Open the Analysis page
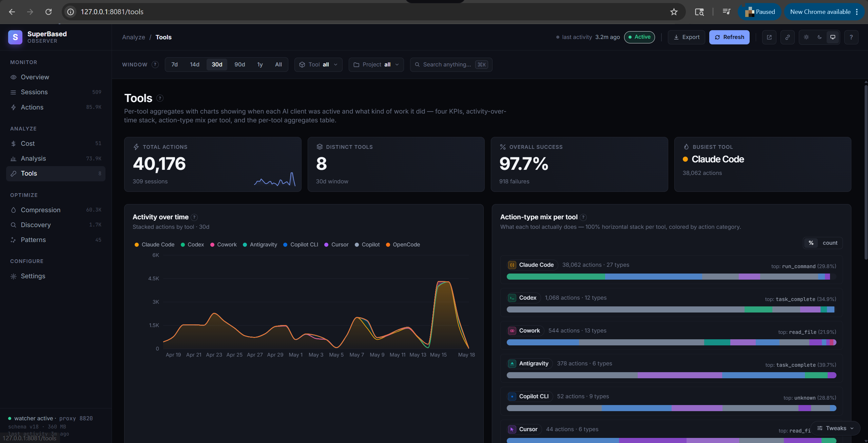The width and height of the screenshot is (868, 443). click(56, 158)
